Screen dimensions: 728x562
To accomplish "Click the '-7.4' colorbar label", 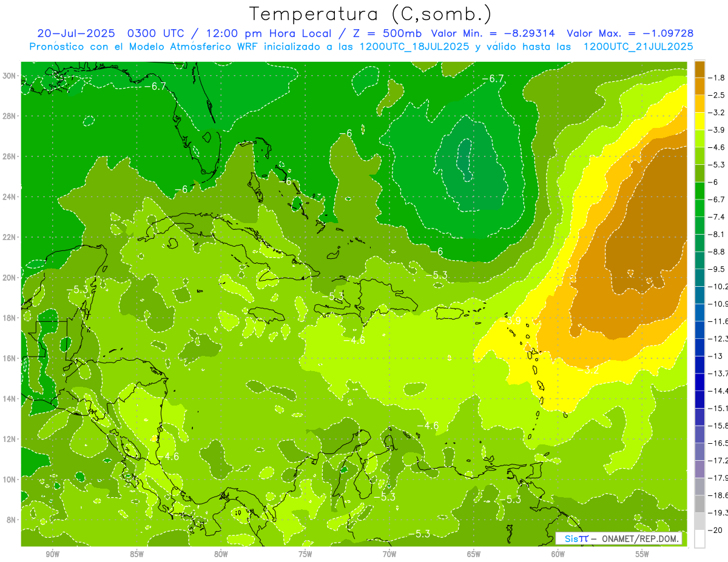I will tap(718, 217).
